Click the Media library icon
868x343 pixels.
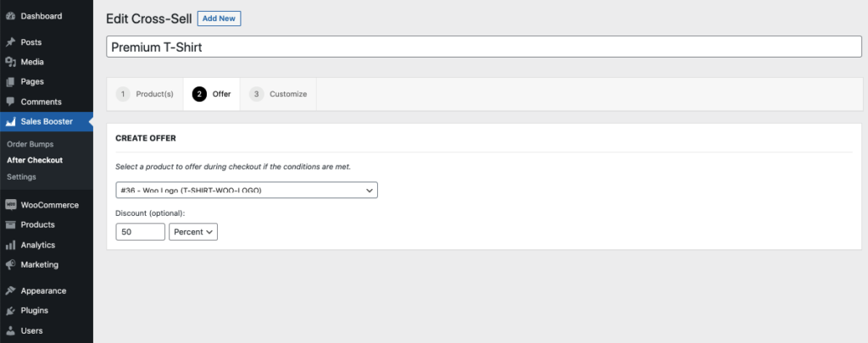tap(10, 62)
